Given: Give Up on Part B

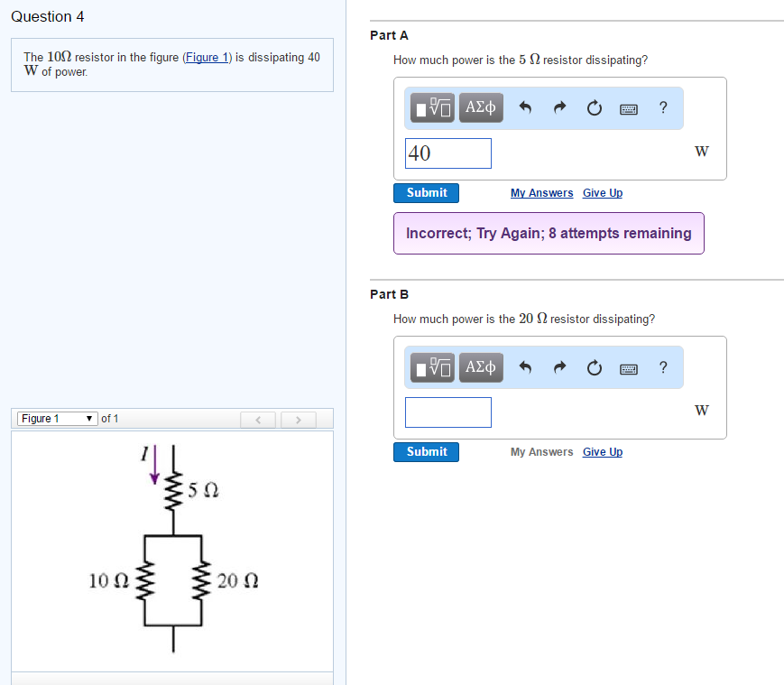Looking at the screenshot, I should (x=603, y=452).
